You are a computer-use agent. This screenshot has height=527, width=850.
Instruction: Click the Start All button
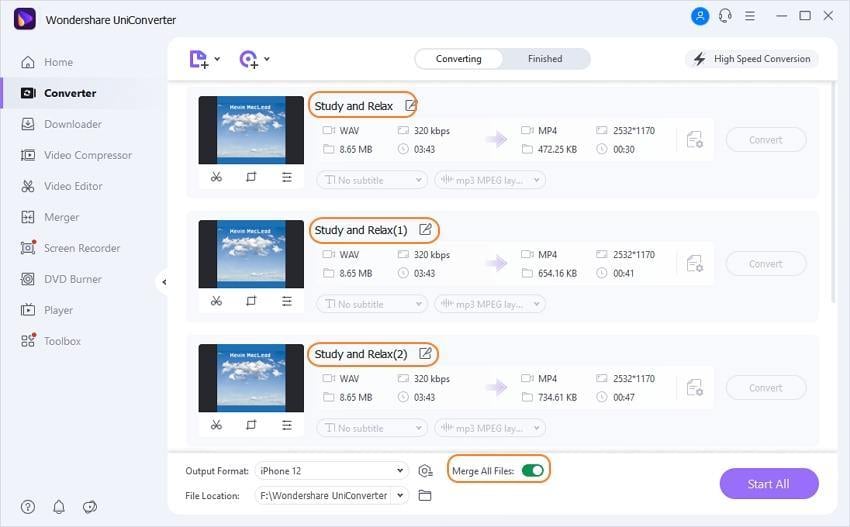(x=769, y=484)
